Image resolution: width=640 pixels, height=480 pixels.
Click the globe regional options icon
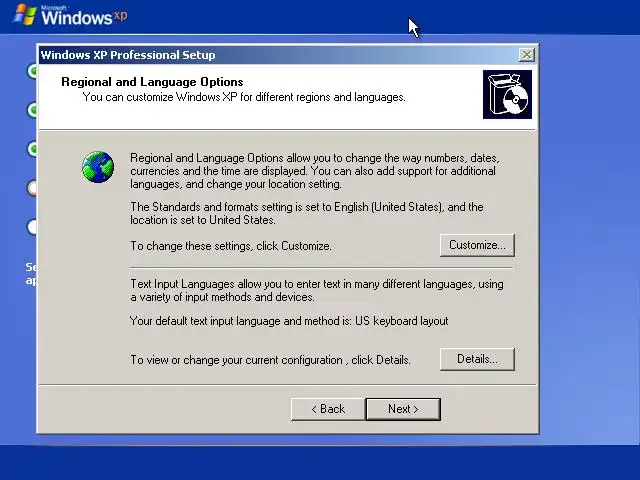click(98, 167)
